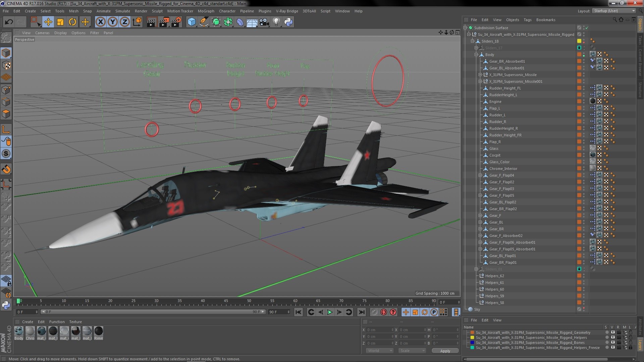Select the Body material thumbnail
This screenshot has height=362, width=644.
coord(19,333)
